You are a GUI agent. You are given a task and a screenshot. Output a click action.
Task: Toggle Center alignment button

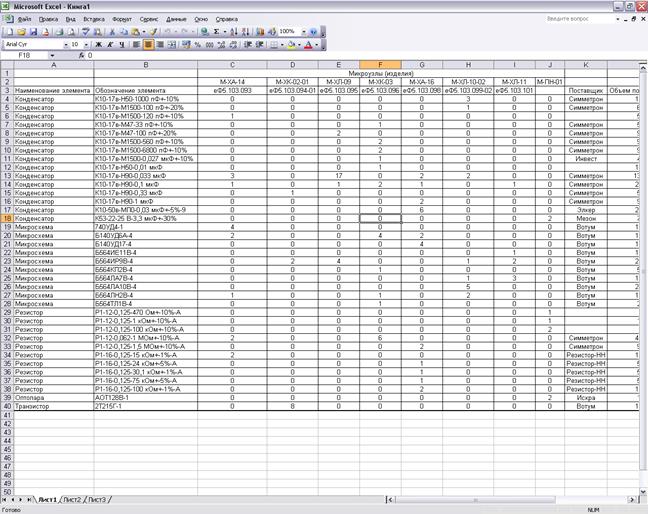click(149, 45)
